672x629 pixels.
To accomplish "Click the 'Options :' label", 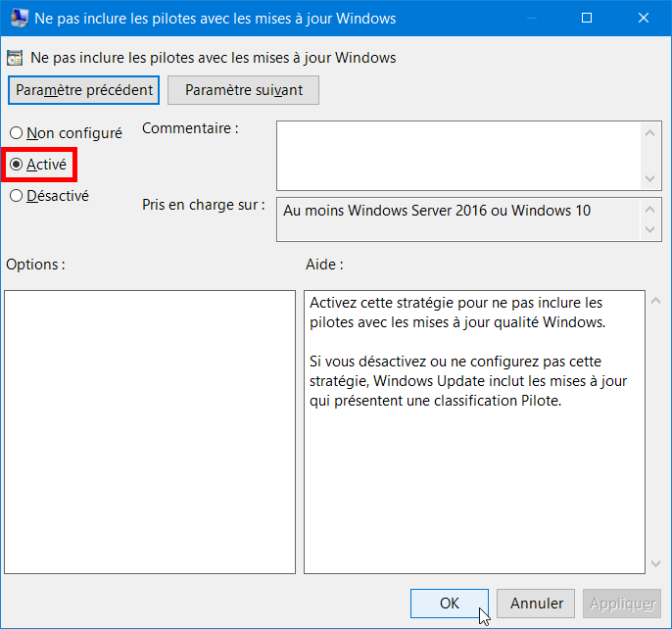I will click(x=35, y=265).
